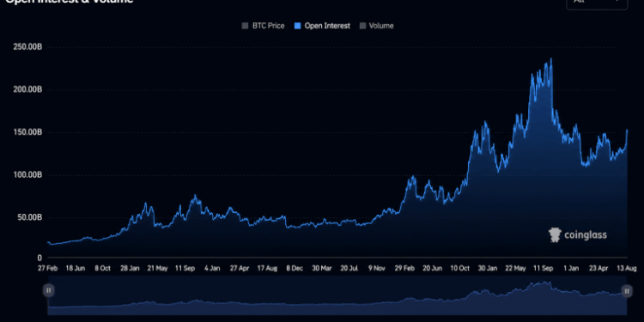Click the 4 Jan date label
The image size is (644, 322).
tap(212, 268)
